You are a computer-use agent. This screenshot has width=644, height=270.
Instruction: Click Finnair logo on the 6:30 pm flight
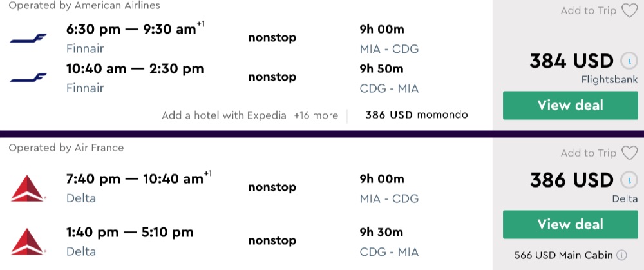[x=28, y=39]
